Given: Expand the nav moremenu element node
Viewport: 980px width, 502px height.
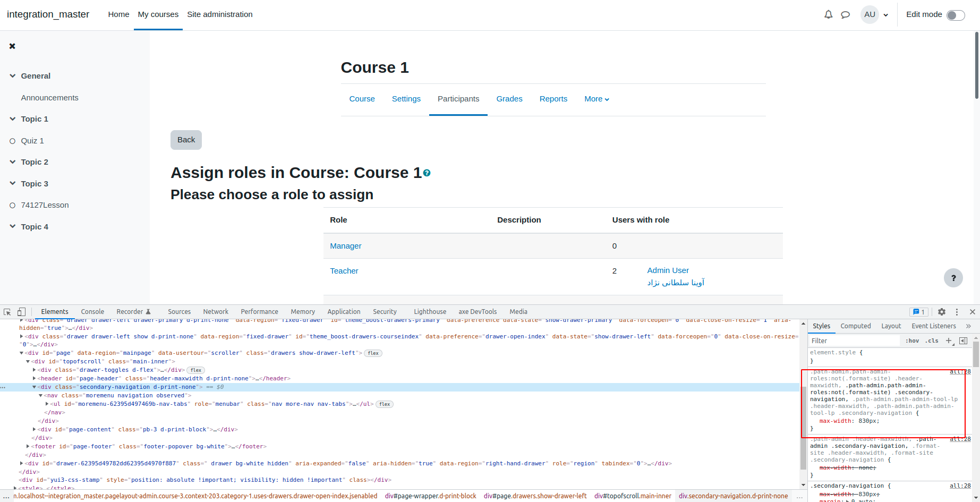Looking at the screenshot, I should 40,396.
